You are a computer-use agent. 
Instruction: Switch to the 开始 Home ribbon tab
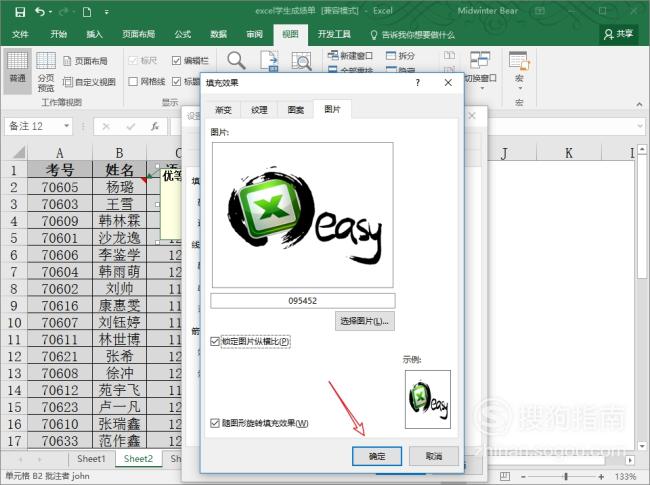(58, 34)
